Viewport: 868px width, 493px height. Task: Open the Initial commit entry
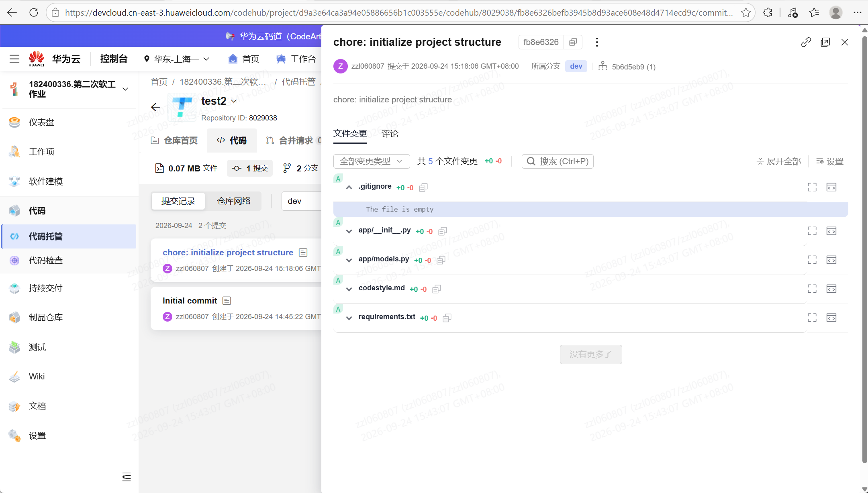tap(190, 301)
